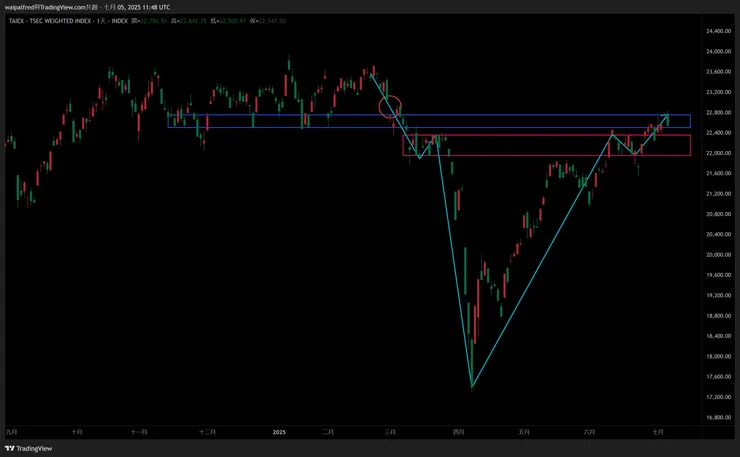Click the snapshot header dated 05, 2025 11:48 UTC

pos(87,7)
